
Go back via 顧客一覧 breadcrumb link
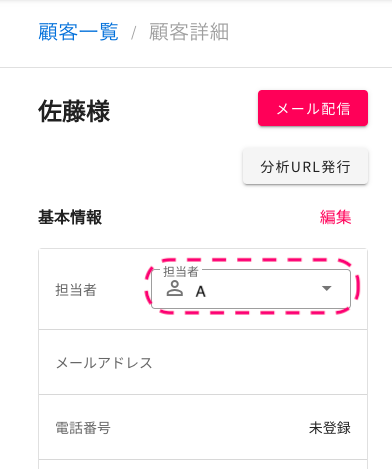click(78, 32)
